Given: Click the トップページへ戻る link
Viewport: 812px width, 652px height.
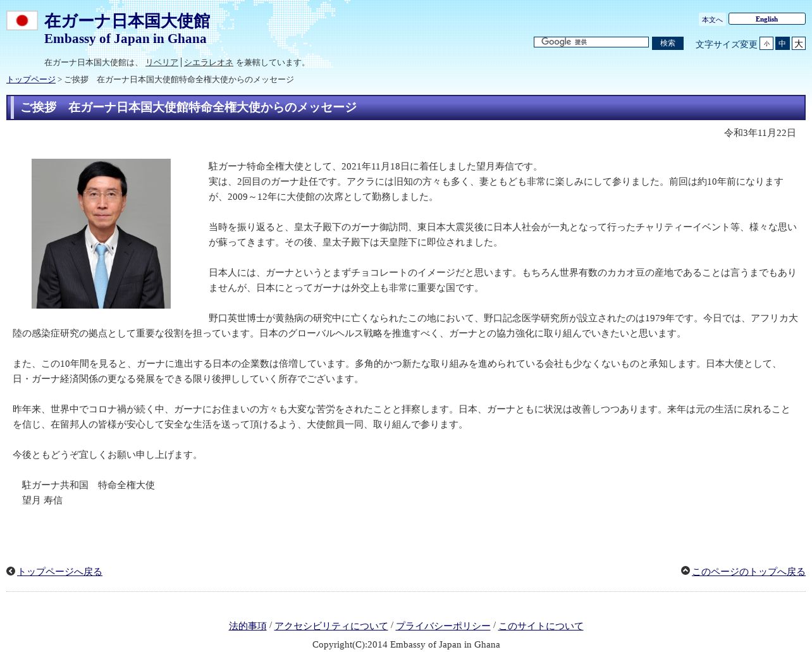Looking at the screenshot, I should 59,572.
